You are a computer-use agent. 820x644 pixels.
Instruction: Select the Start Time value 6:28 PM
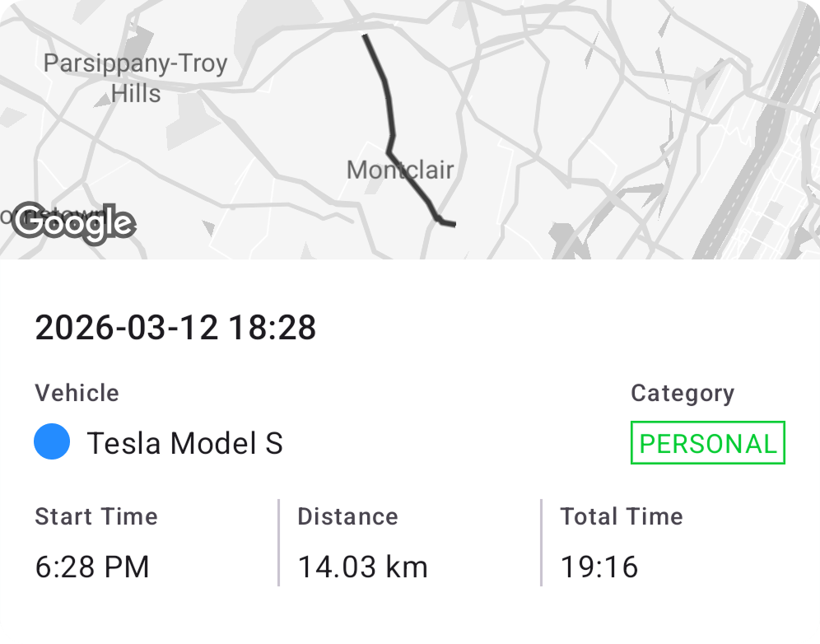pos(93,567)
